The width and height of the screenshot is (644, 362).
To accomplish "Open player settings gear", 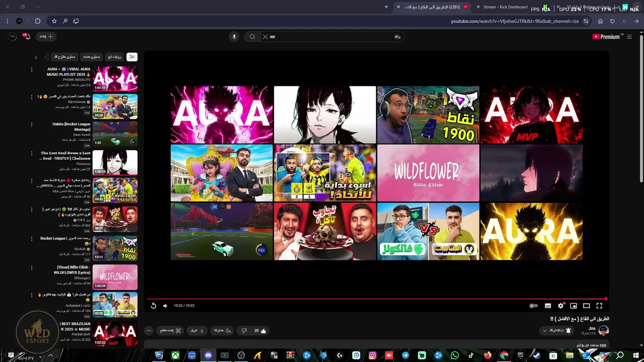I will [x=560, y=306].
